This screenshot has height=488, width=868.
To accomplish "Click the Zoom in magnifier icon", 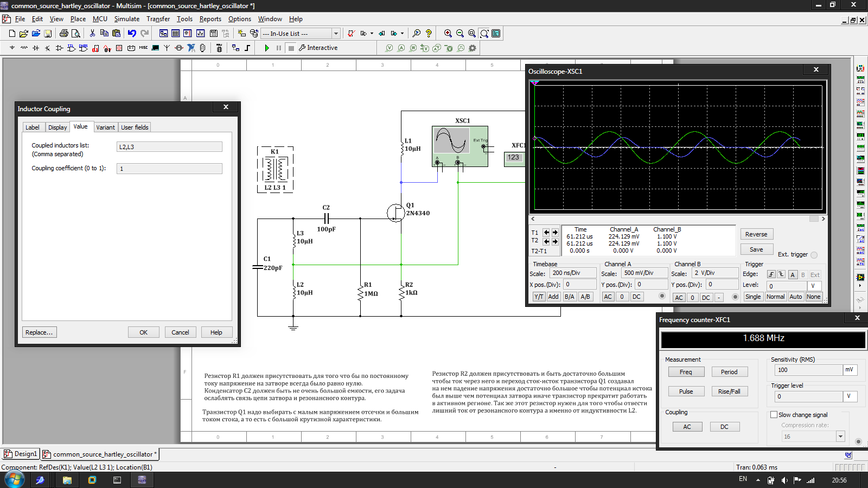I will pyautogui.click(x=448, y=34).
